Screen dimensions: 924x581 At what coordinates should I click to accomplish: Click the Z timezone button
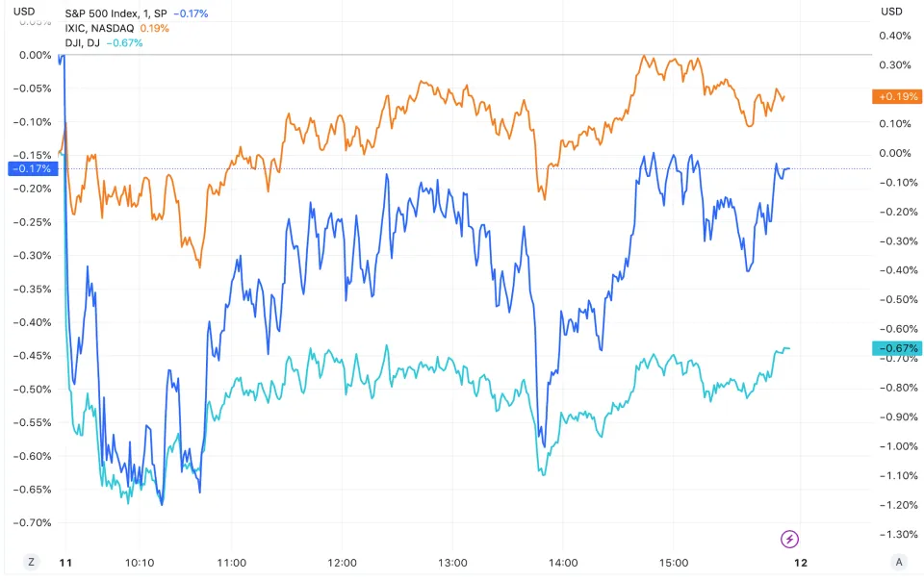point(30,563)
